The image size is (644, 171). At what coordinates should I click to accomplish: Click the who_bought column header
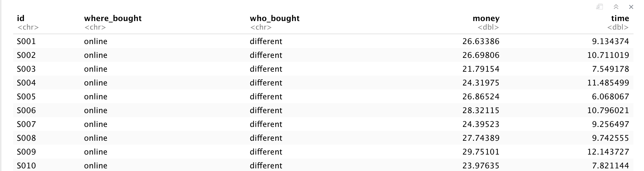click(x=275, y=18)
